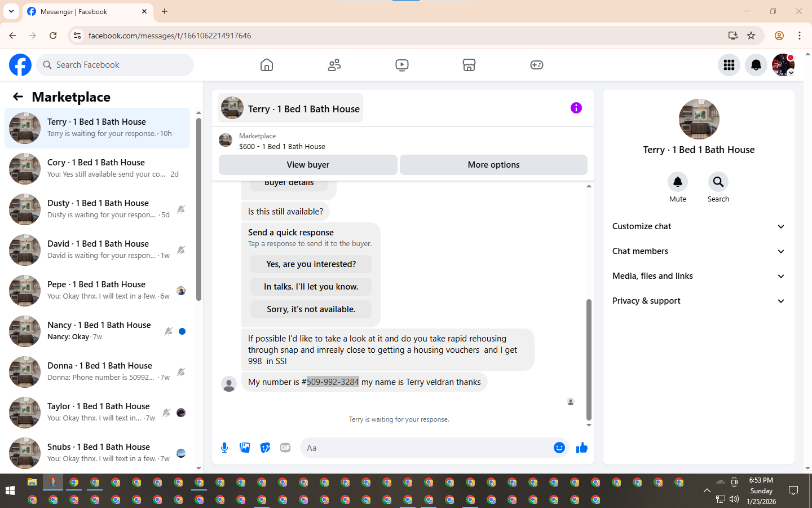This screenshot has height=508, width=812.
Task: Toggle muted bell on David conversation
Action: (x=181, y=250)
